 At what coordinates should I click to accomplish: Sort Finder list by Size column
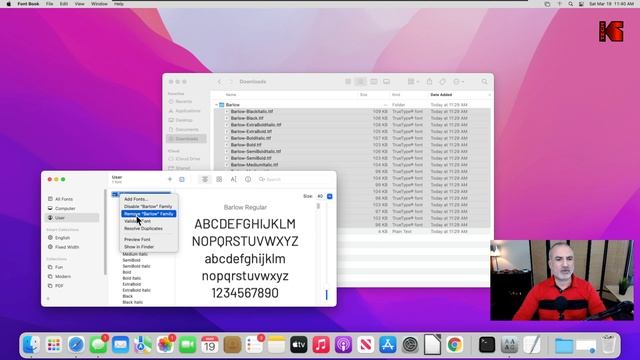(x=363, y=95)
